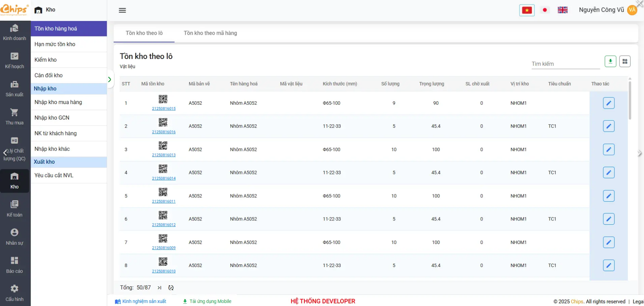Switch language to Japanese flag
The width and height of the screenshot is (644, 306).
pos(545,10)
